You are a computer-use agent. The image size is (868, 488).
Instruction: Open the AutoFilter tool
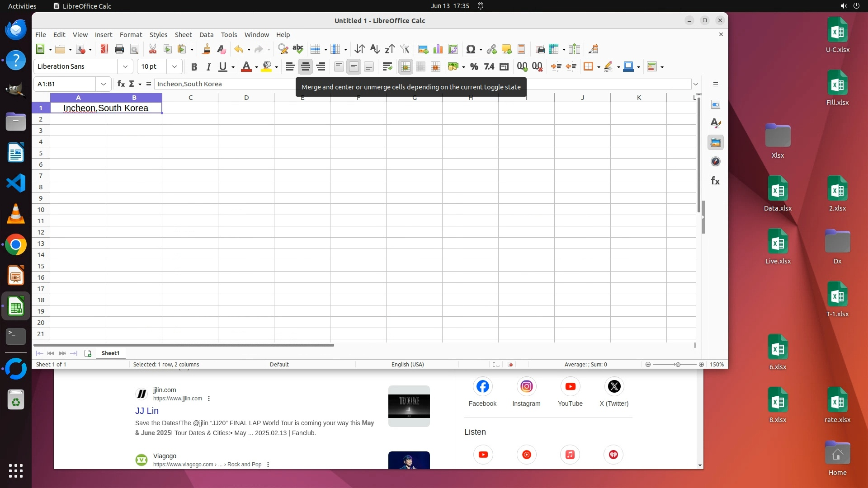[405, 49]
